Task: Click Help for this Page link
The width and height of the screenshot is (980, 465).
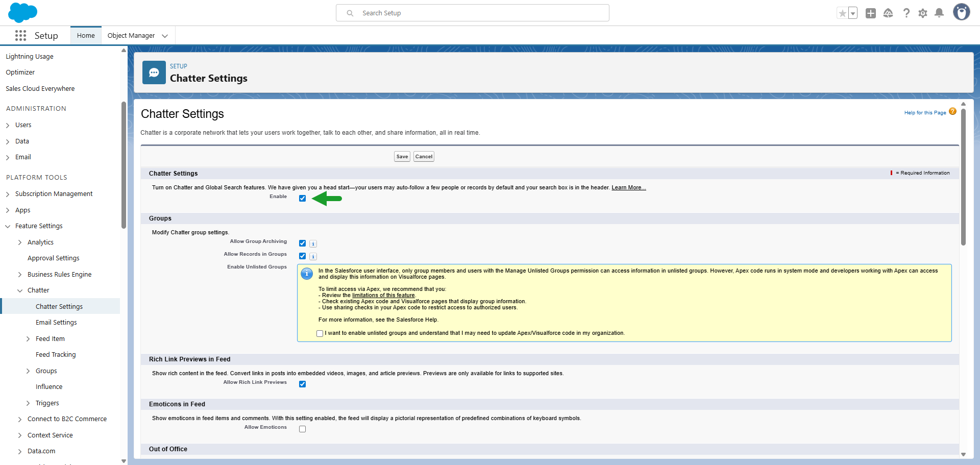Action: coord(925,113)
